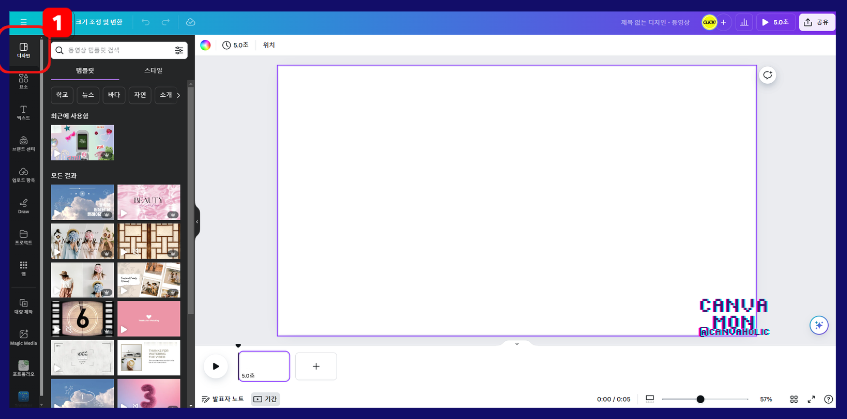Choose the wooden lattice pattern template
Image resolution: width=847 pixels, height=419 pixels.
click(x=149, y=241)
